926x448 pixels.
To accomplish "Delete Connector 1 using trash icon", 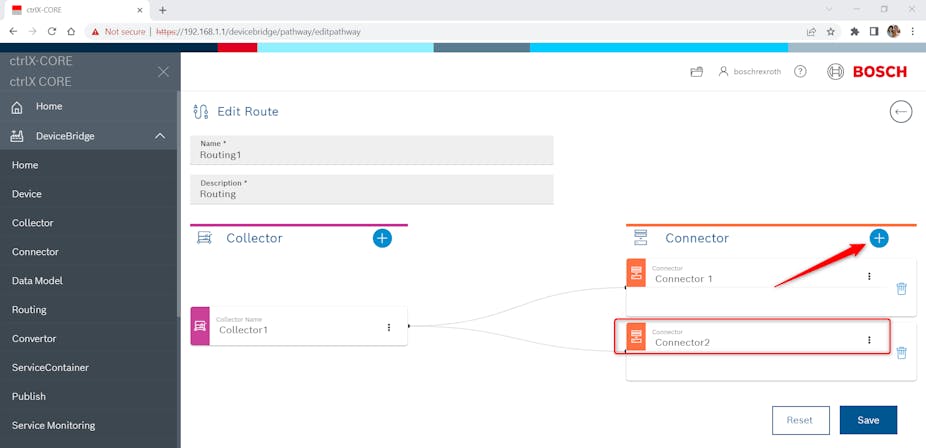I will (901, 289).
